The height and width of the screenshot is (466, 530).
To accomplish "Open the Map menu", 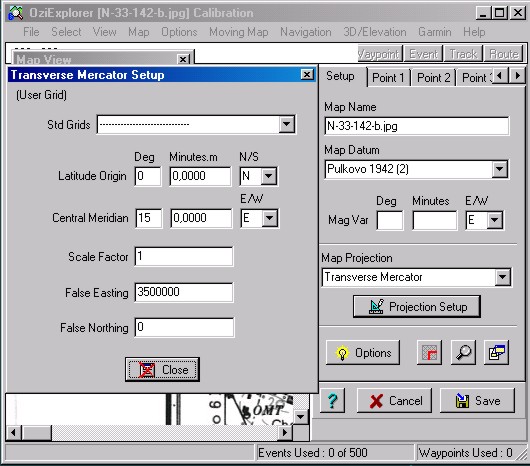I will point(139,32).
